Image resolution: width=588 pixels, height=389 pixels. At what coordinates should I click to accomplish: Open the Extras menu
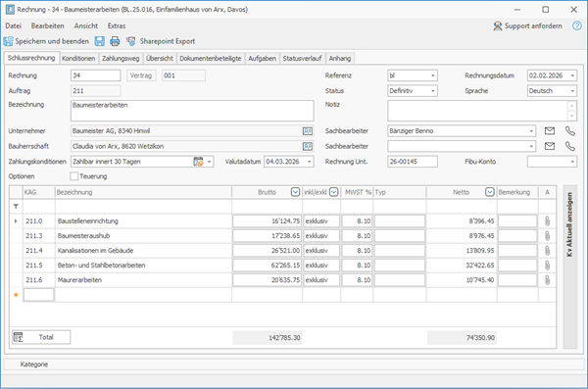117,25
